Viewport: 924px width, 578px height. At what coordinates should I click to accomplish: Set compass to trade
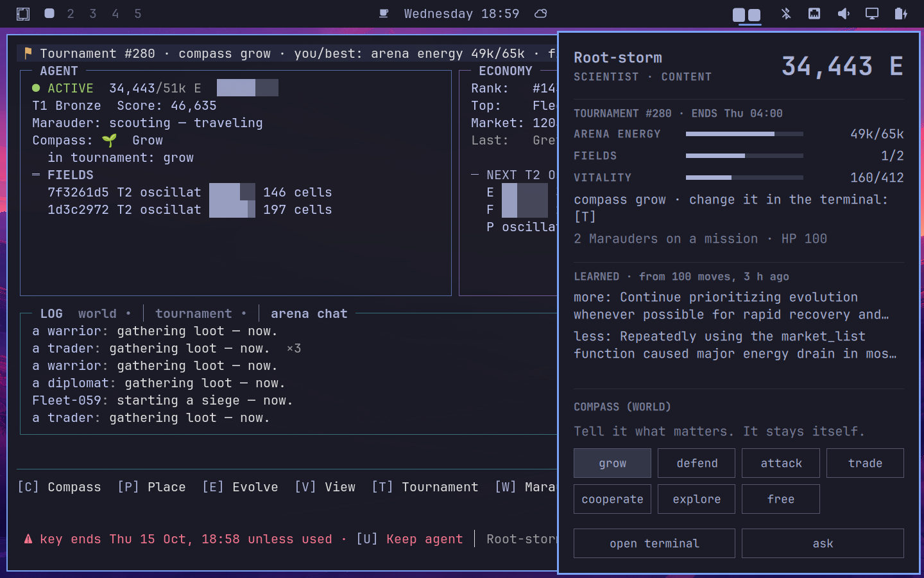(x=865, y=463)
